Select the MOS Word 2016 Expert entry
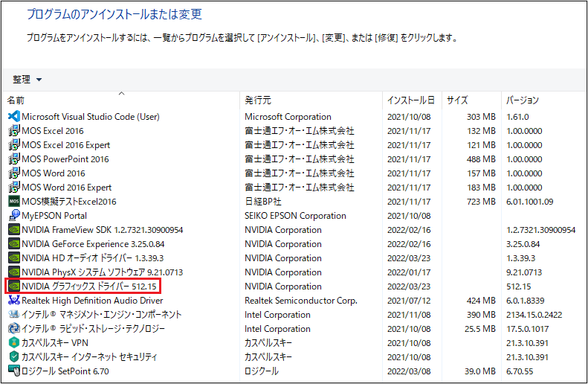 pos(67,187)
